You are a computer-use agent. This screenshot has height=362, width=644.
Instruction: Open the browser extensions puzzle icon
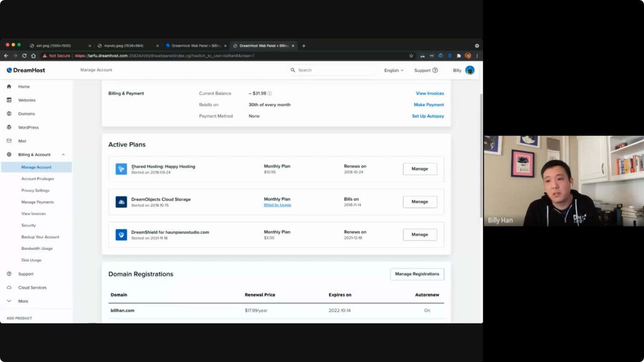pyautogui.click(x=459, y=56)
